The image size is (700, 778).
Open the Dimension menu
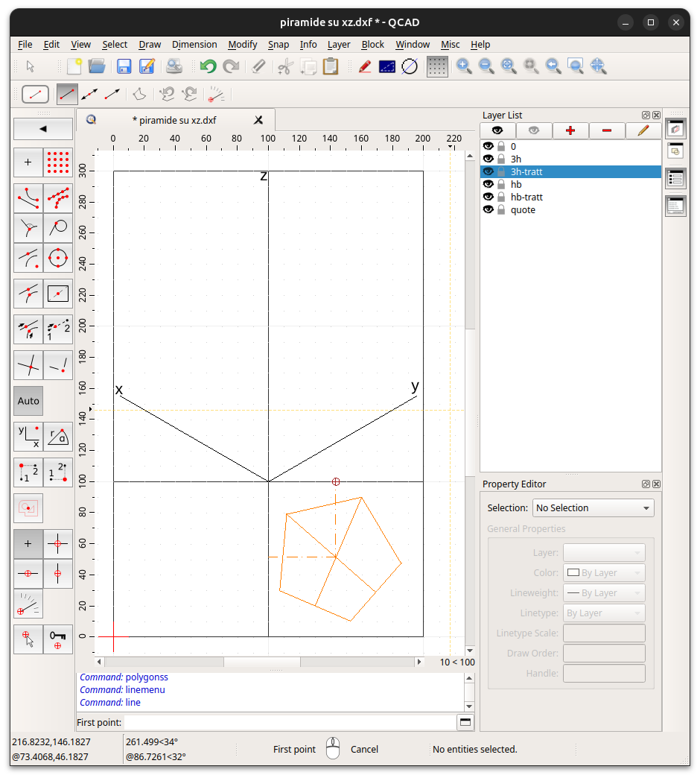pyautogui.click(x=194, y=44)
